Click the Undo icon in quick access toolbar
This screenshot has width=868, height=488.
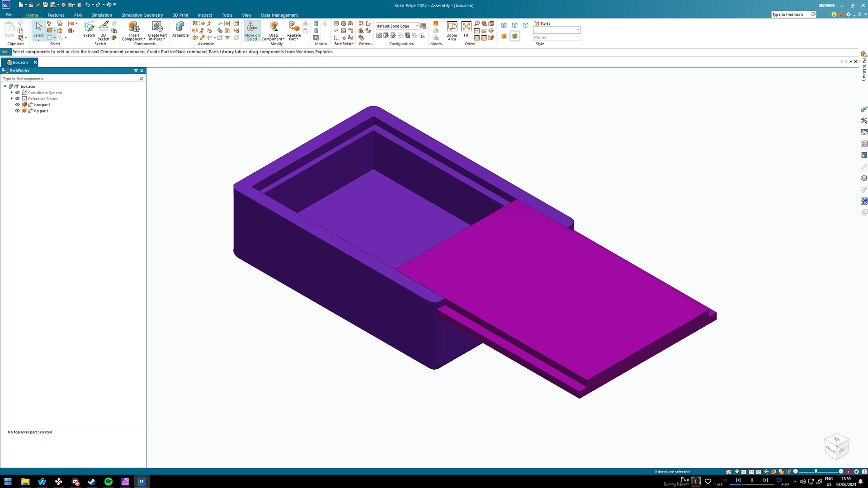tap(87, 5)
